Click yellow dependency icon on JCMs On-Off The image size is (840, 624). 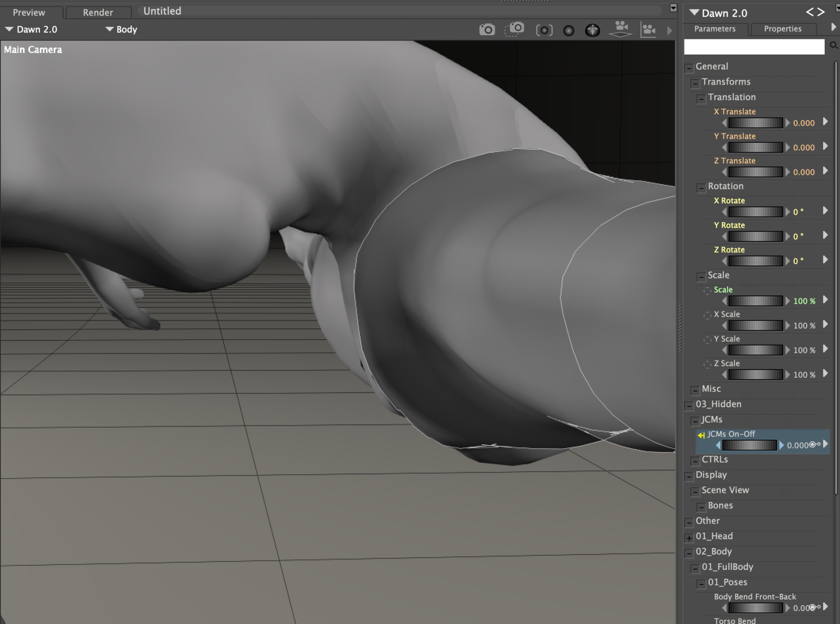701,435
